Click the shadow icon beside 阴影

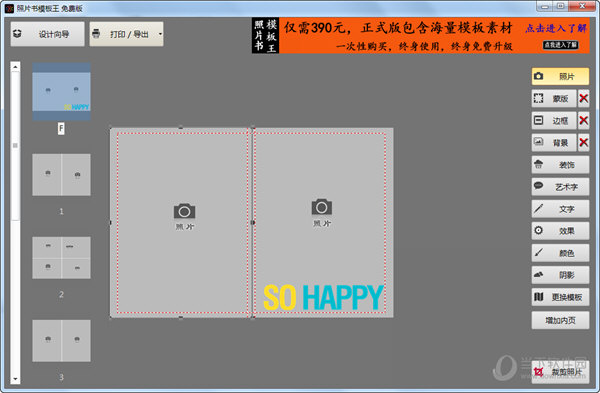[x=538, y=274]
